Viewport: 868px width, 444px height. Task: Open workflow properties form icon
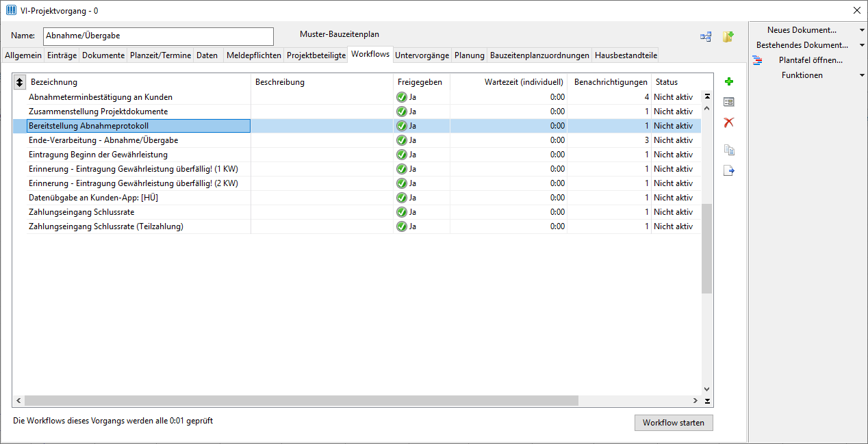pyautogui.click(x=729, y=101)
